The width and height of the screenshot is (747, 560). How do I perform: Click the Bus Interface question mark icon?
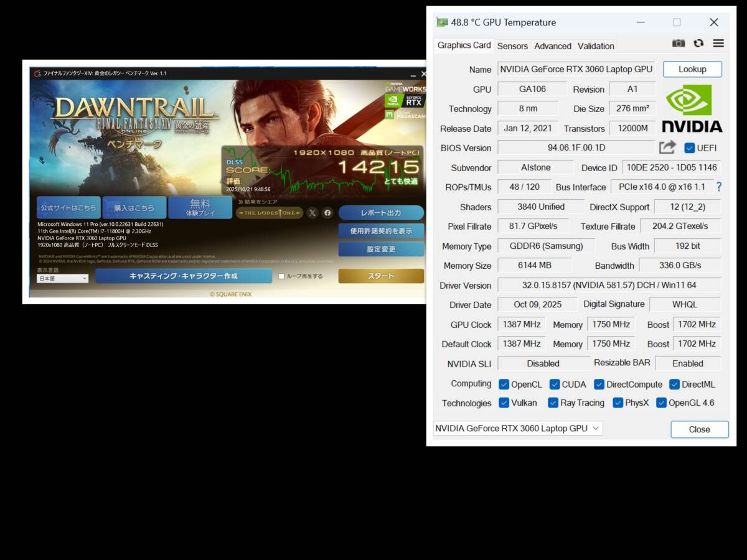point(719,187)
